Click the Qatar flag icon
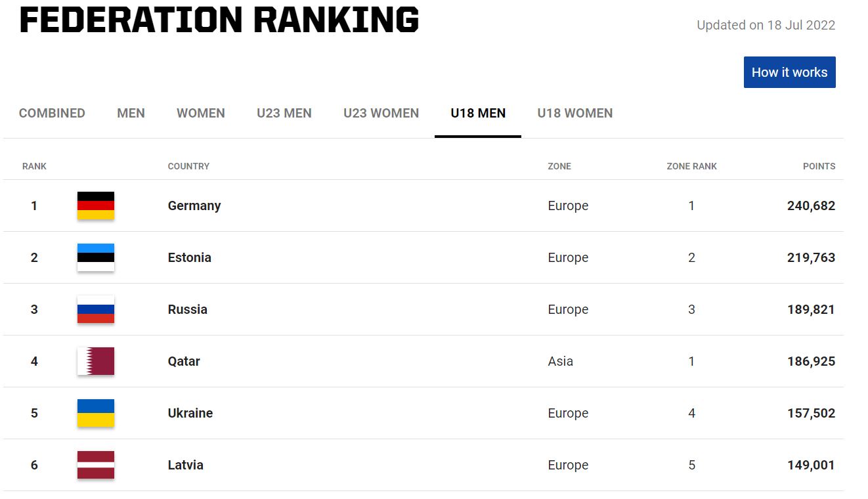Screen dimensions: 868x499 [x=96, y=361]
